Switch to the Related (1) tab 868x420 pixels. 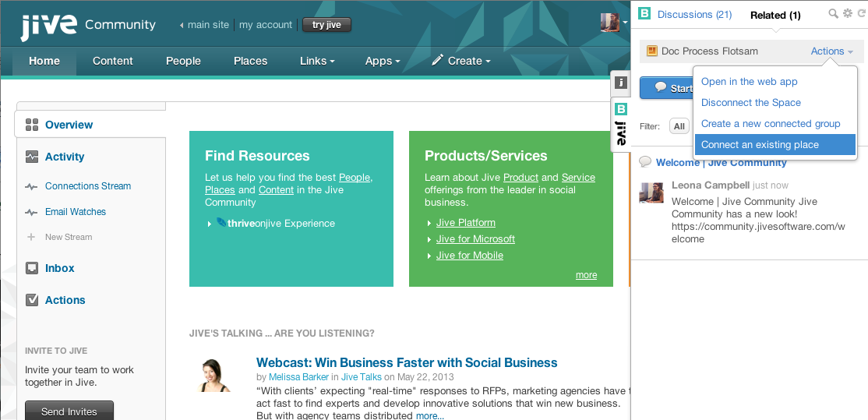(775, 15)
